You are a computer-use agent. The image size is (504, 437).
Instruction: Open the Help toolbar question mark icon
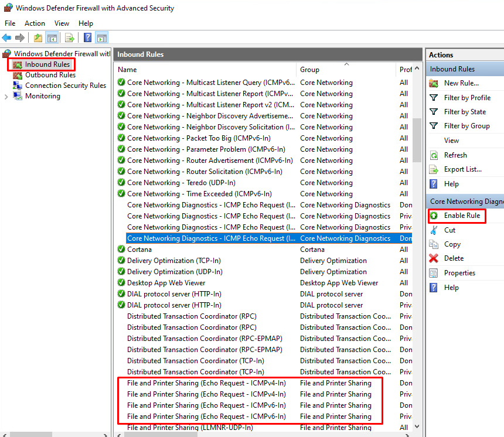point(87,38)
